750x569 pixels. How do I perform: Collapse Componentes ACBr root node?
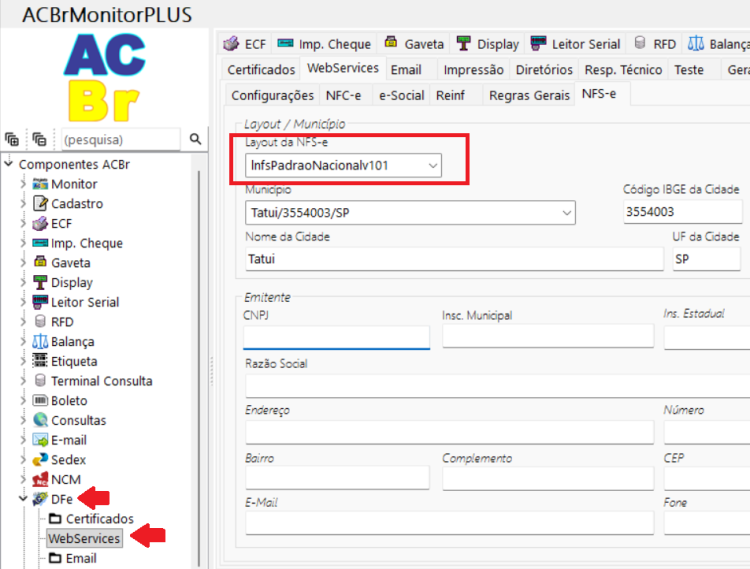(9, 164)
